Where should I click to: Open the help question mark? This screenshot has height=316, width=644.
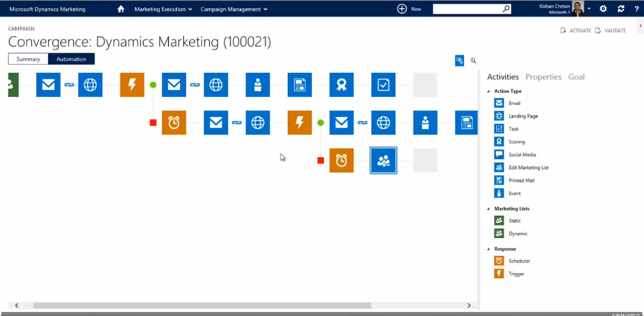point(636,9)
